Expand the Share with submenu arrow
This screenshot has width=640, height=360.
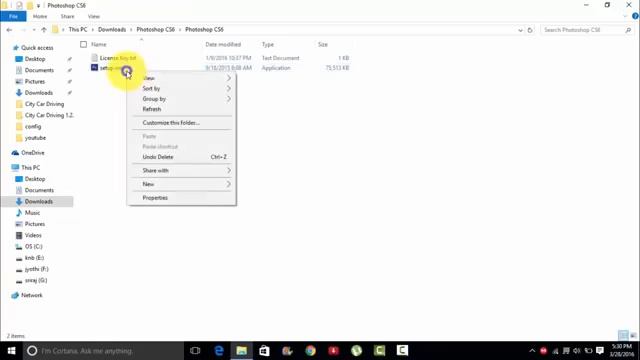coord(229,170)
